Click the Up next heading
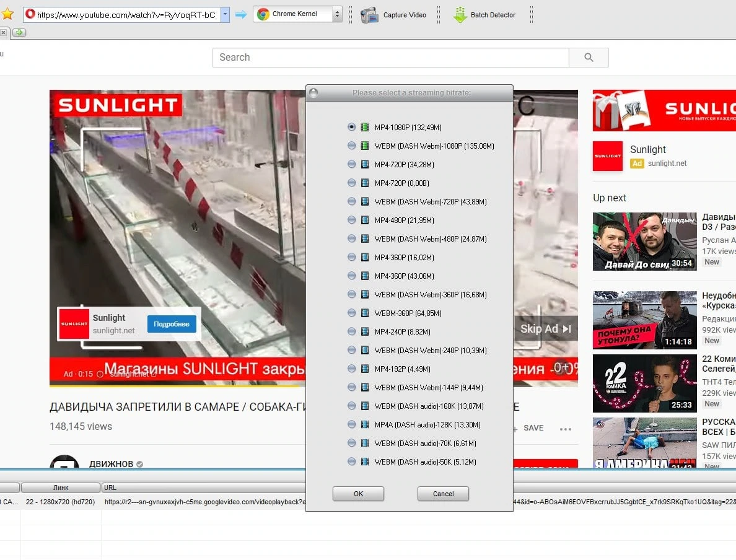Viewport: 736px width, 560px height. coord(609,198)
